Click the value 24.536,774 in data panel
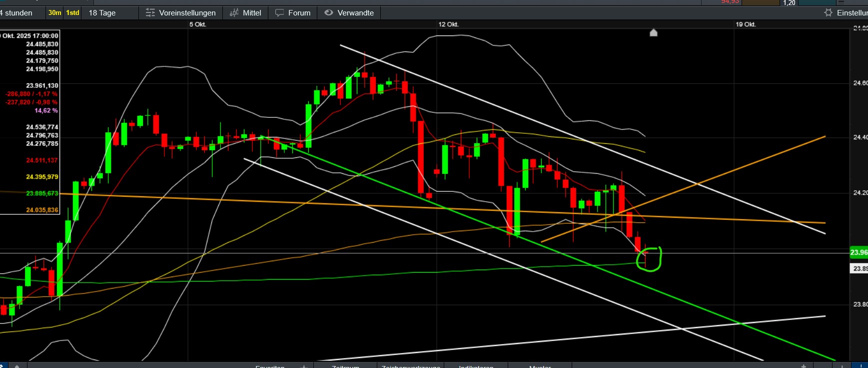Viewport: 868px width, 368px height. (42, 127)
